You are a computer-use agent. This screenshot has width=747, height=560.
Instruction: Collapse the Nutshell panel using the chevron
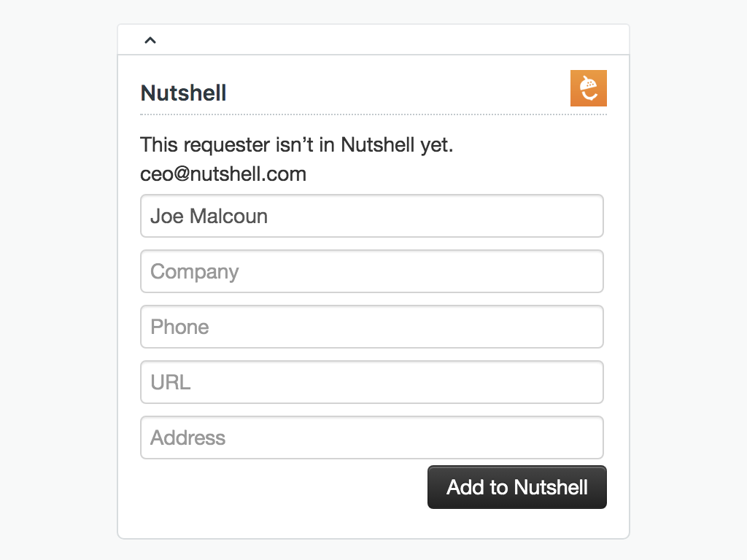[x=150, y=40]
